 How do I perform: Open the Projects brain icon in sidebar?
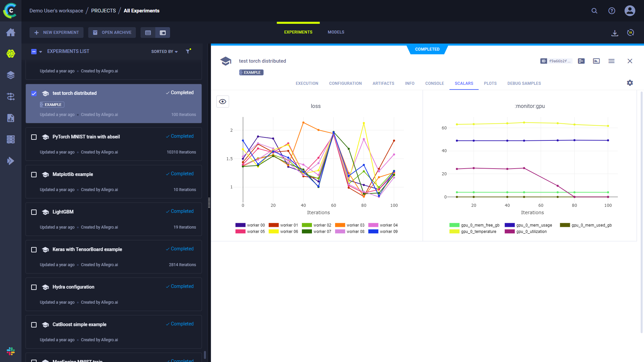(x=11, y=54)
